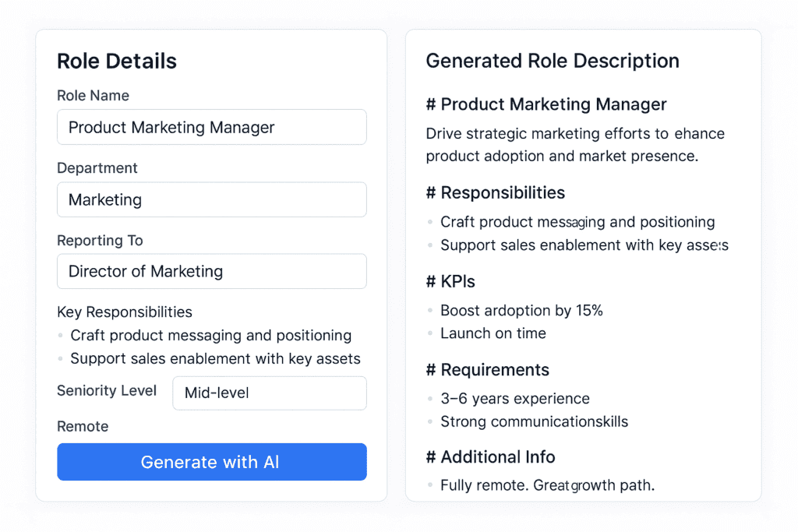Select 'Support sales enablement with key assets' in Key Responsibilities
This screenshot has width=798, height=532.
click(215, 359)
